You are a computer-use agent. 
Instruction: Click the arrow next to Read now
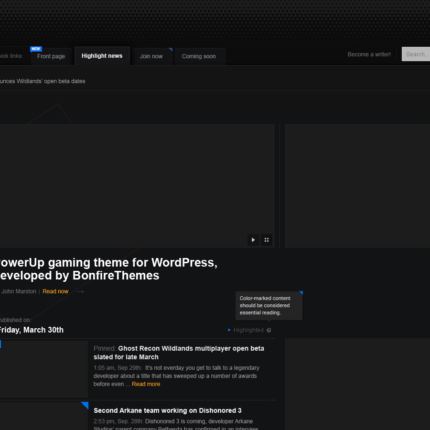coord(80,292)
